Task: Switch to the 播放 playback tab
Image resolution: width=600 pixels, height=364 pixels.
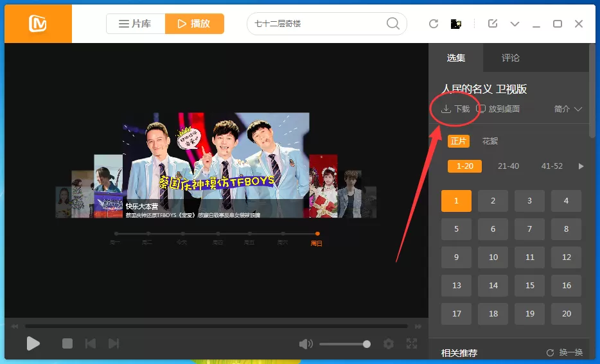Action: pyautogui.click(x=195, y=24)
